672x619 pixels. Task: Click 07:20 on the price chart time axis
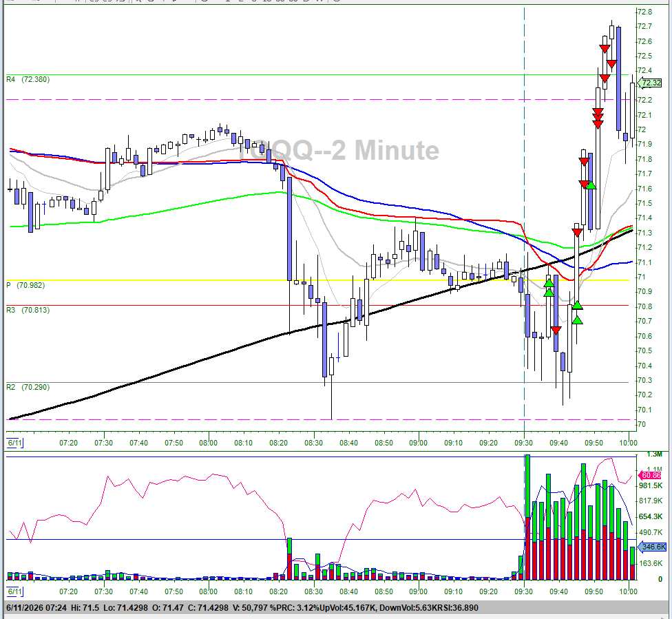click(x=69, y=443)
